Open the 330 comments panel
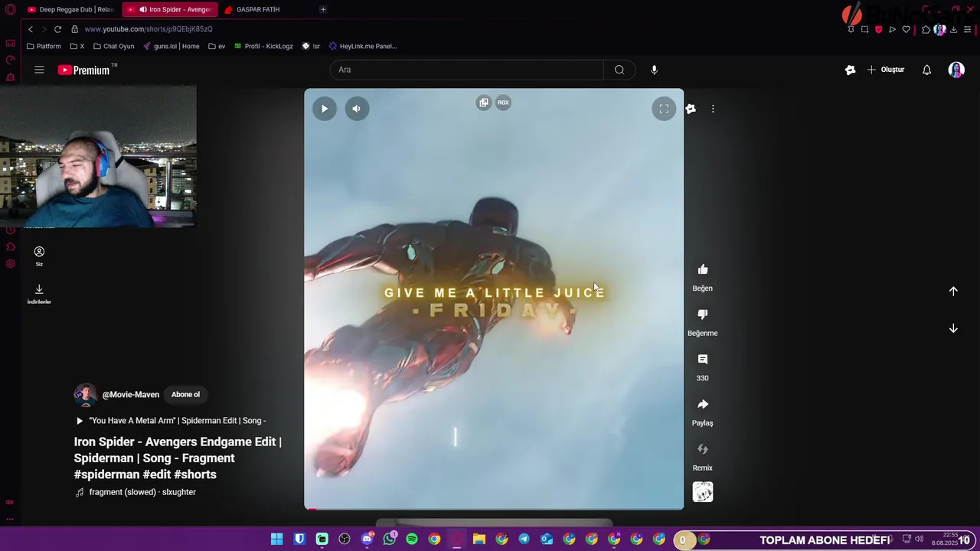Screen dimensions: 980x551 pyautogui.click(x=703, y=360)
